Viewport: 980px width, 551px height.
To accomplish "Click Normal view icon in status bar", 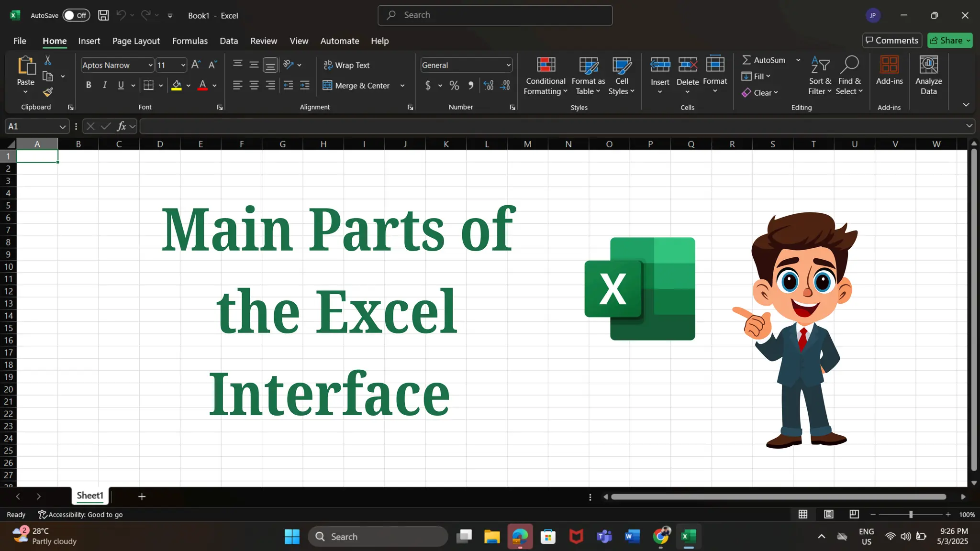I will pos(803,514).
